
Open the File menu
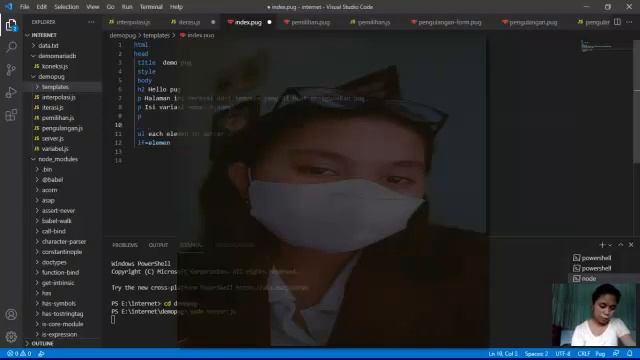click(24, 7)
